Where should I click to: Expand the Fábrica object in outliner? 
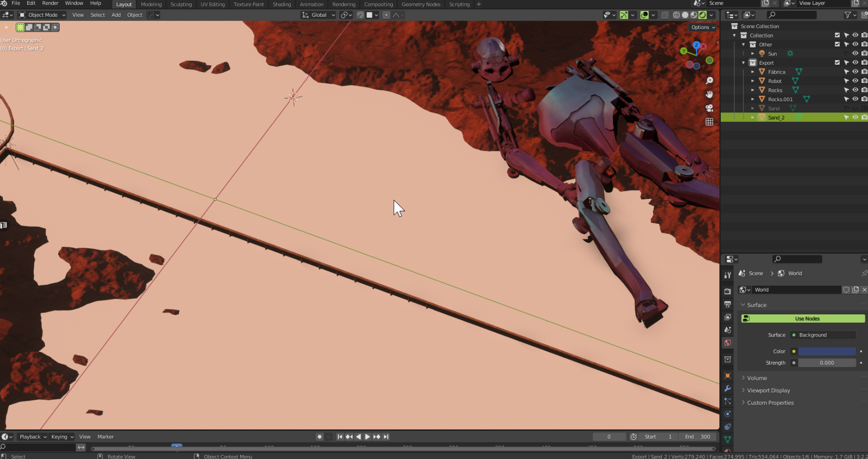(752, 72)
